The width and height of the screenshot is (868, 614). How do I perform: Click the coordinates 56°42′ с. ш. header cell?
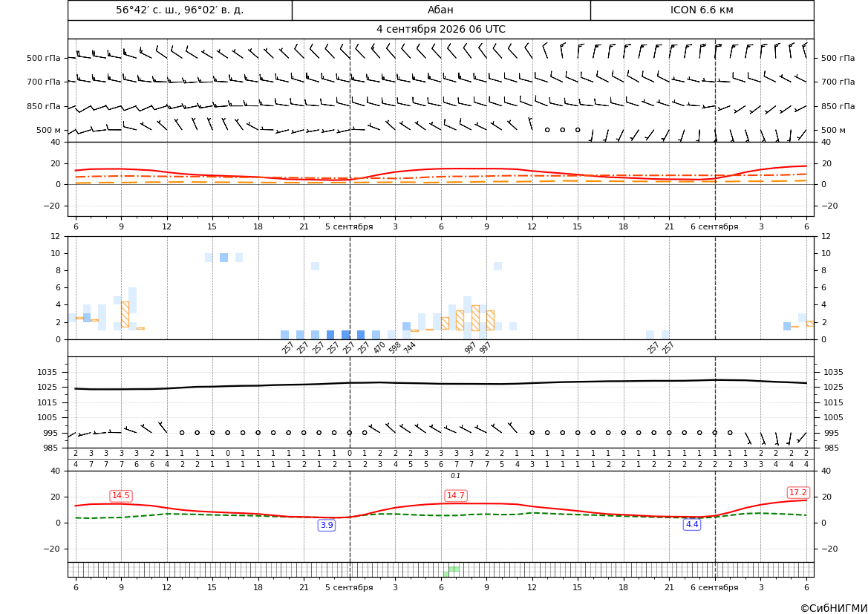click(x=180, y=10)
